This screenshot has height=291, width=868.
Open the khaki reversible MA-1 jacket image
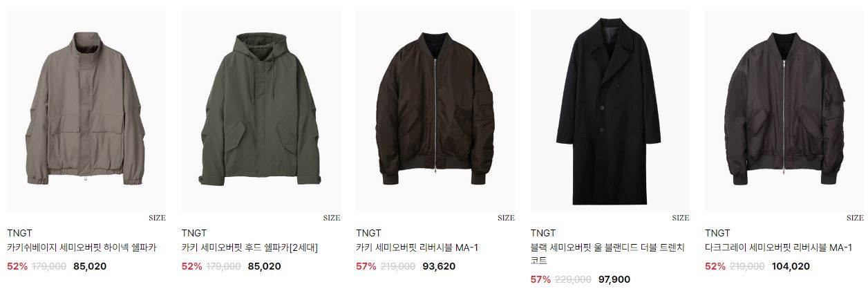(435, 111)
